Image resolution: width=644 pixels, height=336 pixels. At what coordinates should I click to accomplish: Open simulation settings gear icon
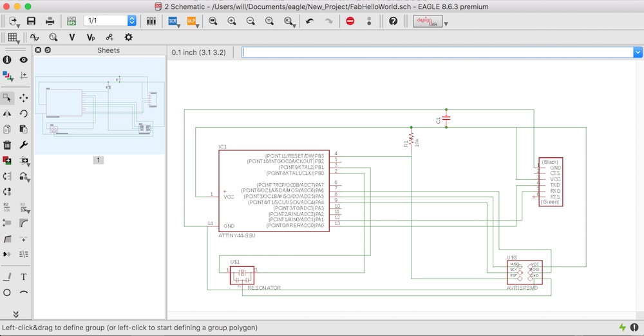(129, 37)
